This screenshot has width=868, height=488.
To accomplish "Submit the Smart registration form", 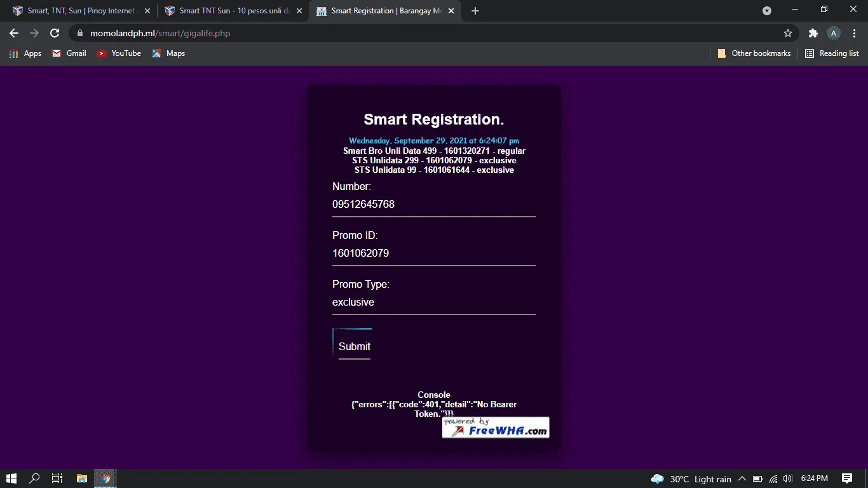I will coord(354,346).
